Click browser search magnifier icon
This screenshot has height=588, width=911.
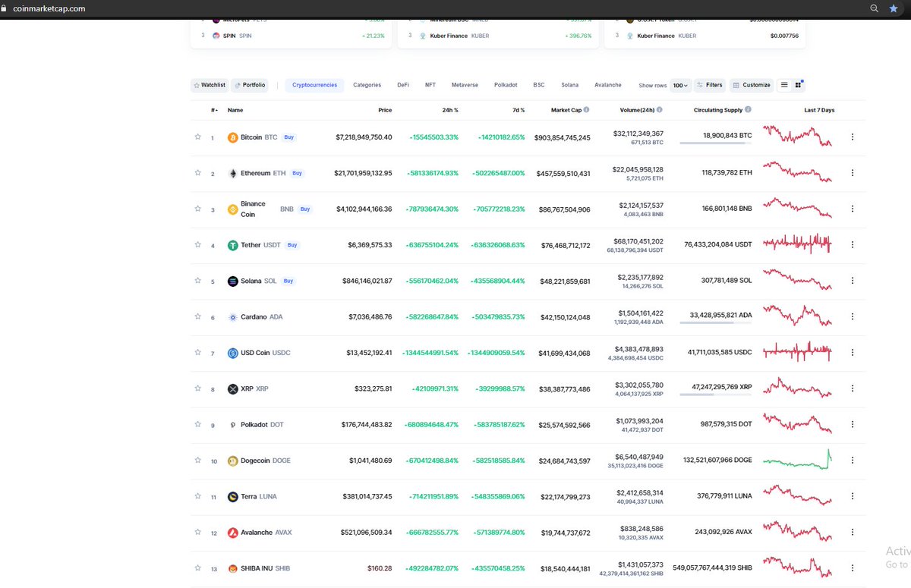click(875, 8)
